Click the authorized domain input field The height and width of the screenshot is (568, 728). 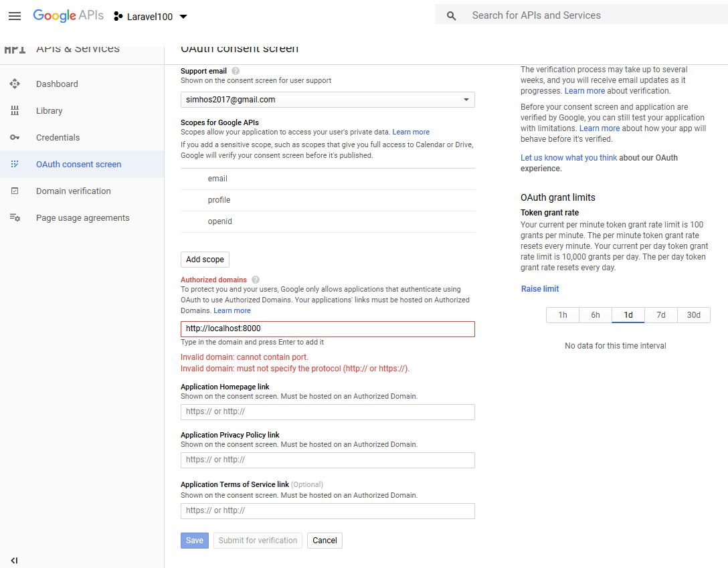[x=328, y=328]
